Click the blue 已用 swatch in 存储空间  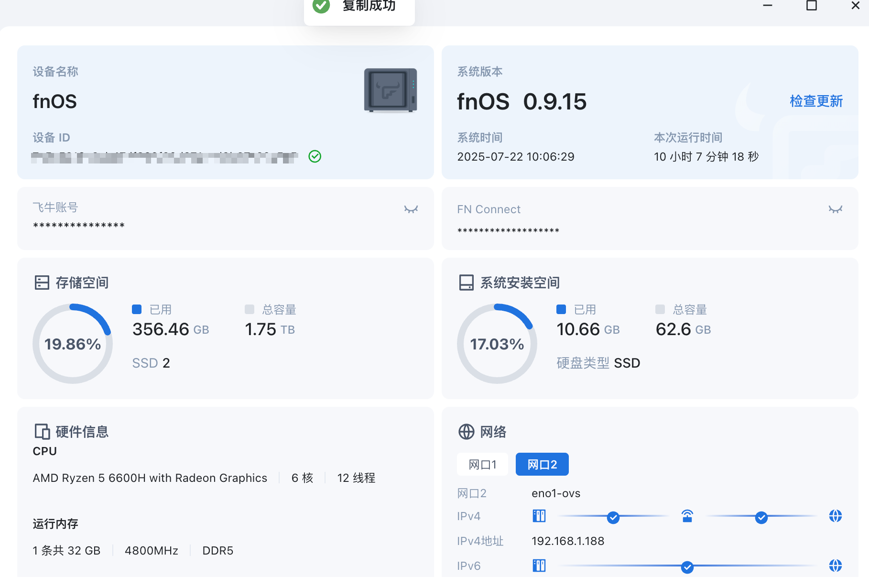137,309
